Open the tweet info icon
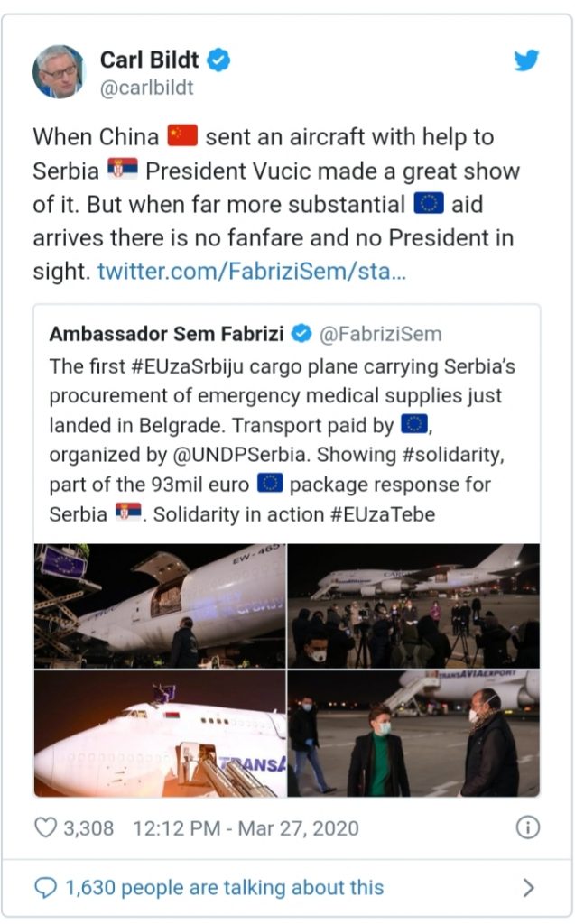The width and height of the screenshot is (575, 924). tap(528, 827)
